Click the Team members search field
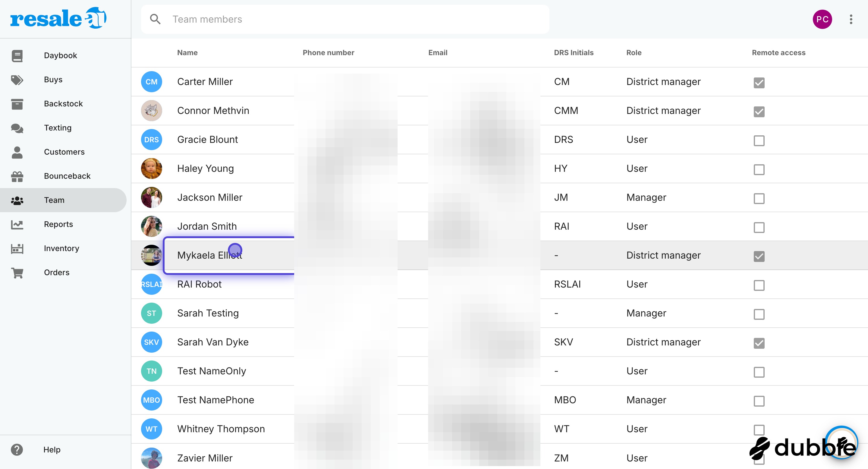This screenshot has height=469, width=868. pos(345,19)
